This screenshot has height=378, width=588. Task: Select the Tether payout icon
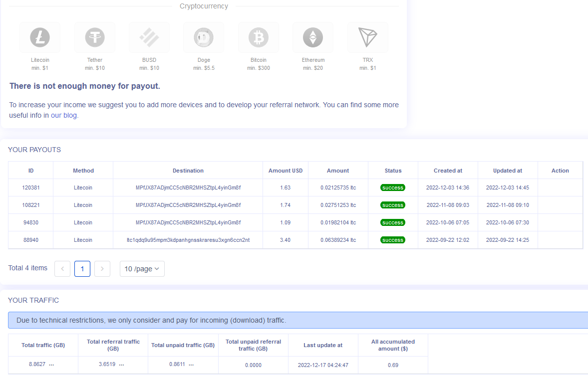point(94,37)
